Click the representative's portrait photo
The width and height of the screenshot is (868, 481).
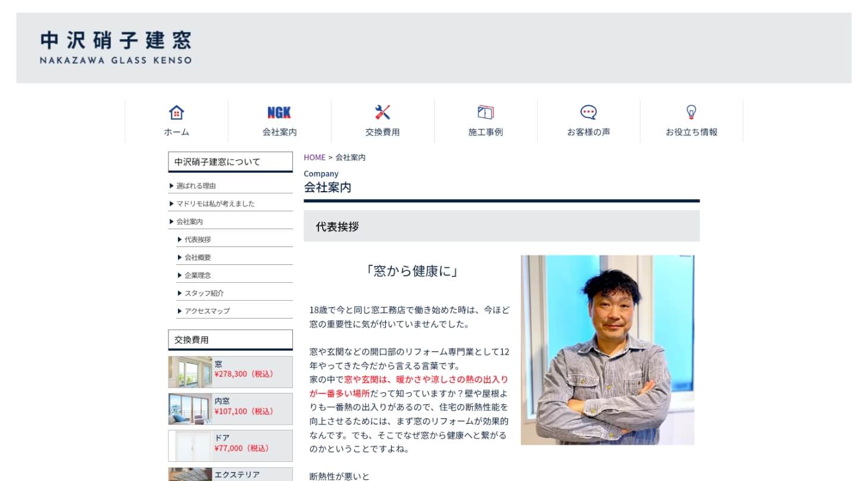click(607, 350)
